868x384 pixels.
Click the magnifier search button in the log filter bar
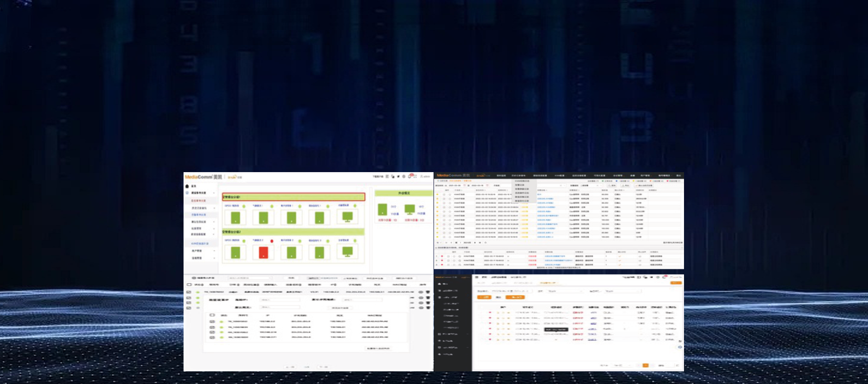click(612, 185)
